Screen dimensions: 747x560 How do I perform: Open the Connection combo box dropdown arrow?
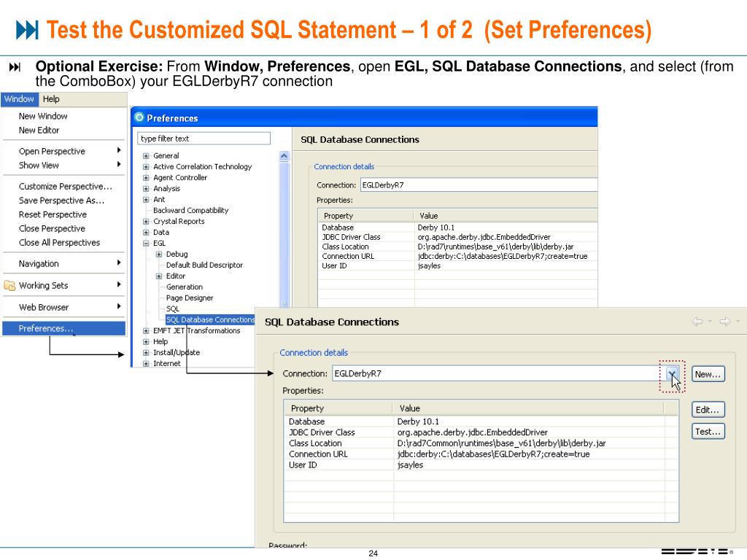point(672,374)
